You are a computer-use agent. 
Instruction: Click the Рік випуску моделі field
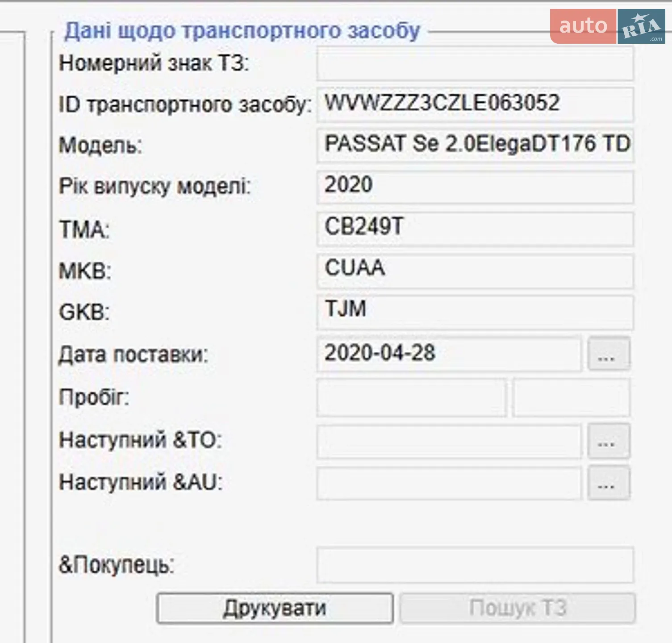point(475,187)
